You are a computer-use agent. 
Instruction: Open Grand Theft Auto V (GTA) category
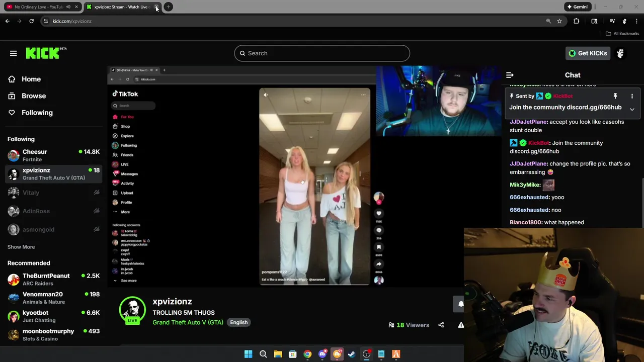pos(188,322)
